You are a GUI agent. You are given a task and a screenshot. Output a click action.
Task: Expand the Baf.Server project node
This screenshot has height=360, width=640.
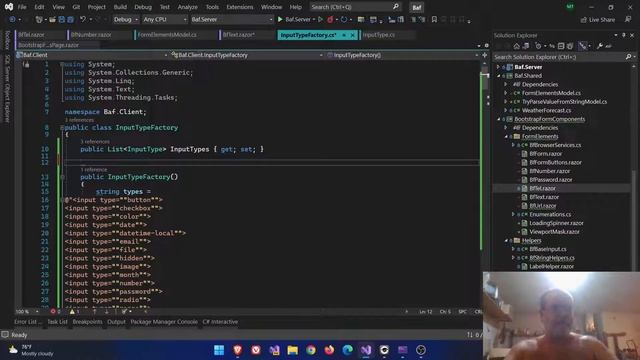click(498, 67)
